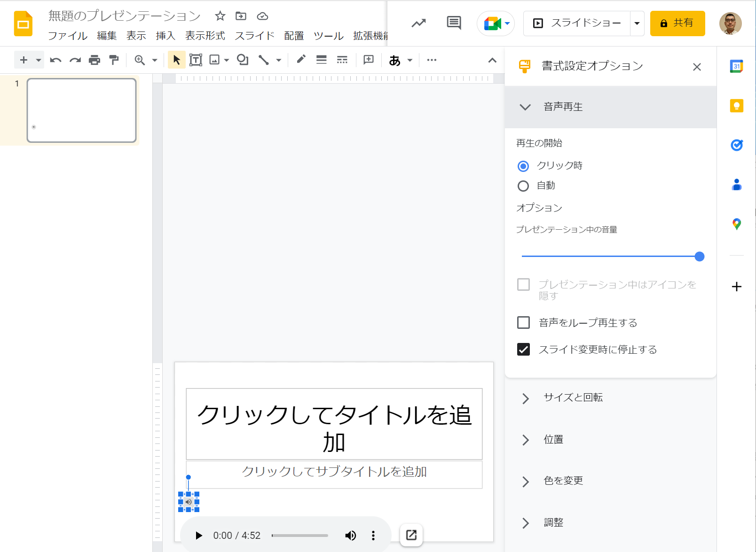
Task: Select automatic playback start (自動)
Action: point(523,186)
